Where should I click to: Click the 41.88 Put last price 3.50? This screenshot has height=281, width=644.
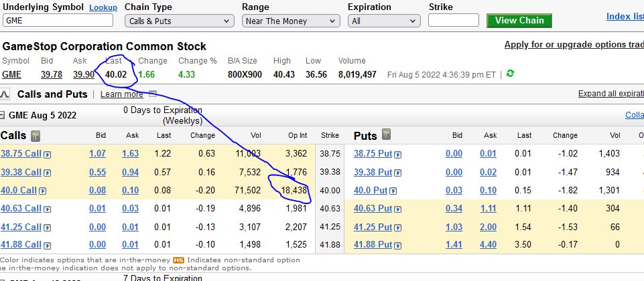coord(523,245)
